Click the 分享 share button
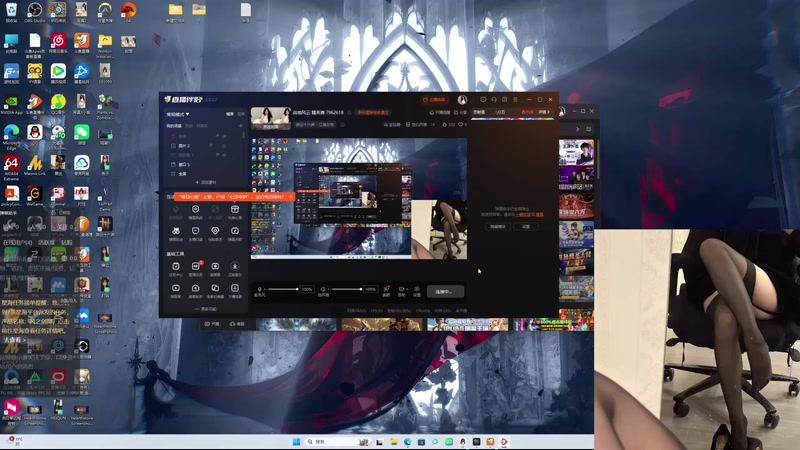Image resolution: width=800 pixels, height=450 pixels. [460, 112]
